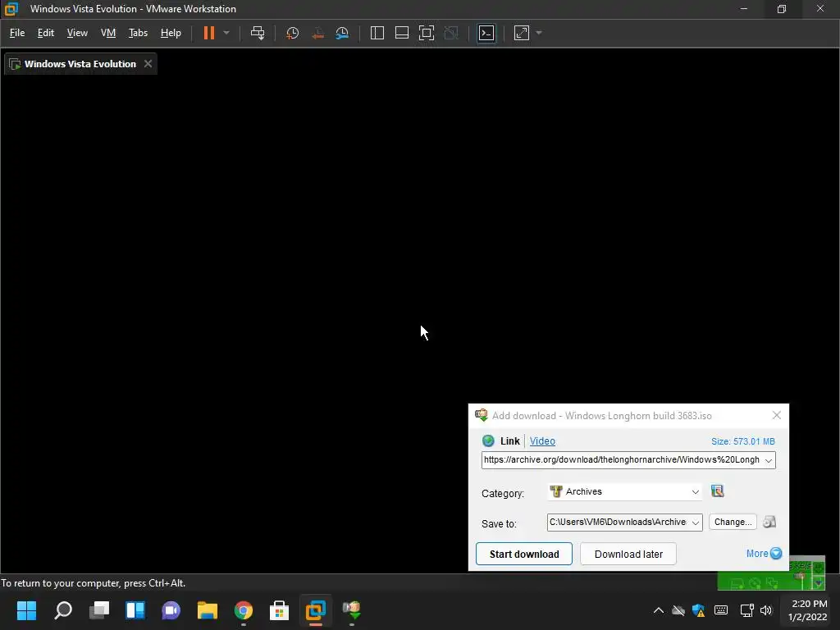Show hidden system tray icons
The width and height of the screenshot is (840, 630).
659,610
